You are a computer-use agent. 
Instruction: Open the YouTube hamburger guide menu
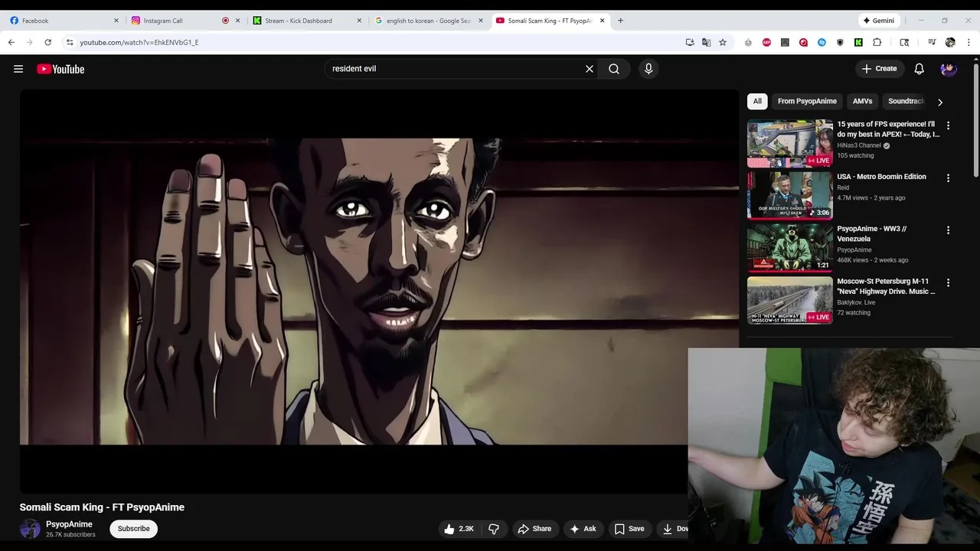[18, 69]
